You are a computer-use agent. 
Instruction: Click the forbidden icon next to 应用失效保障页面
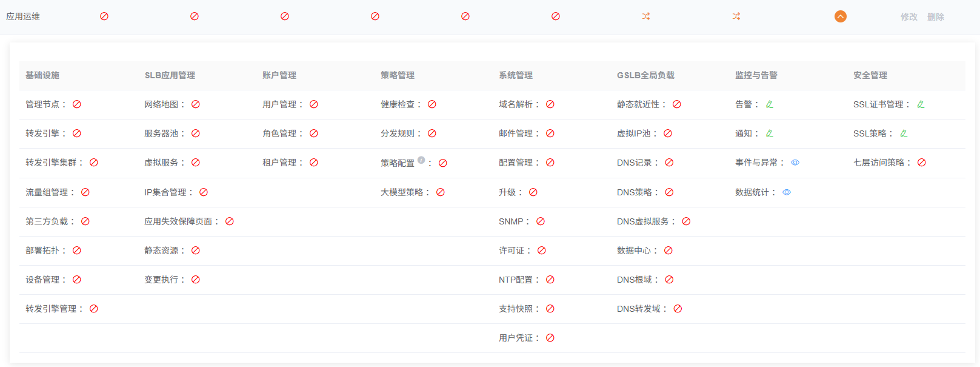tap(230, 221)
